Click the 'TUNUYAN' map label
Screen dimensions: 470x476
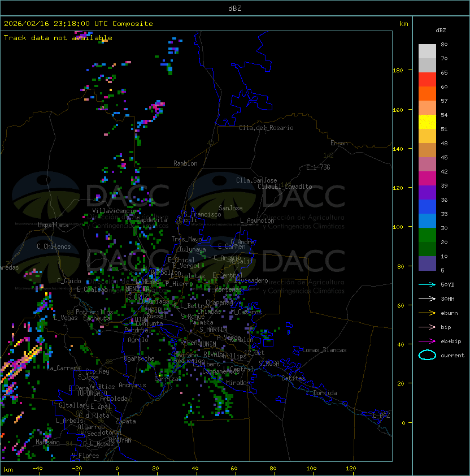click(120, 440)
